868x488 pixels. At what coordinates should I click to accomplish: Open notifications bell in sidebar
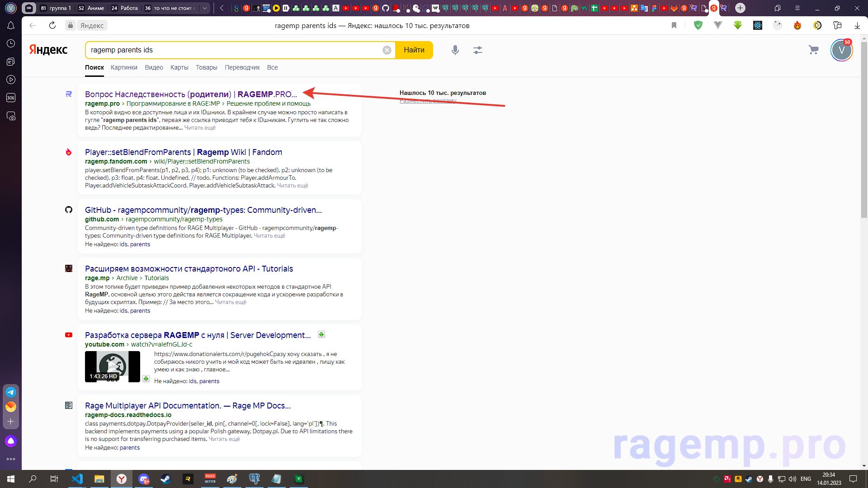point(11,26)
